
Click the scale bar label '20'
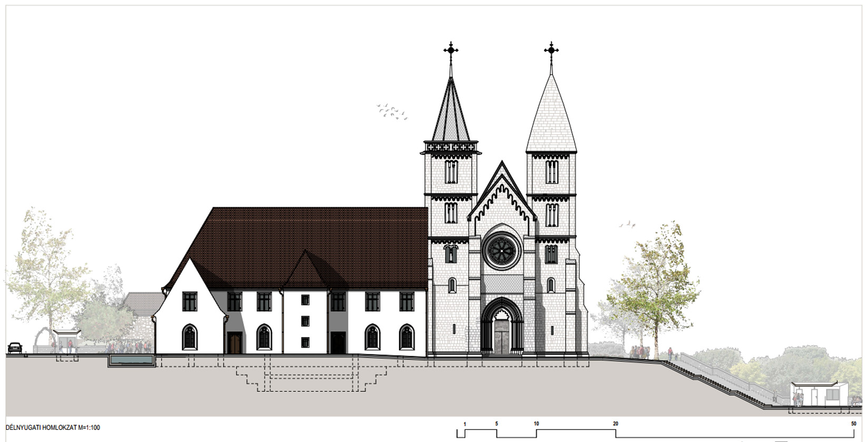click(x=616, y=424)
